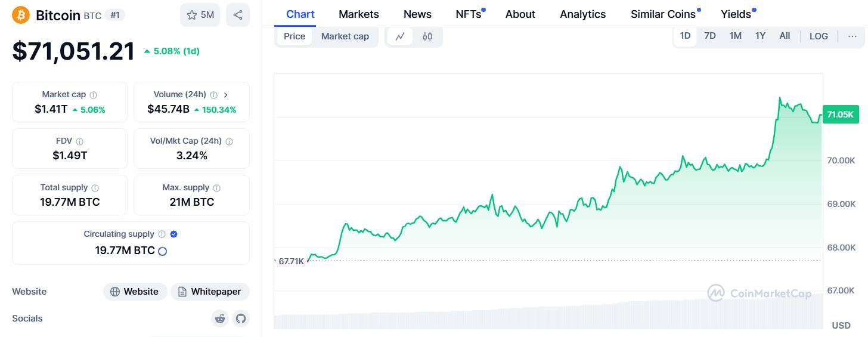Click the 21M BTC max supply value
The height and width of the screenshot is (337, 868).
click(x=192, y=202)
